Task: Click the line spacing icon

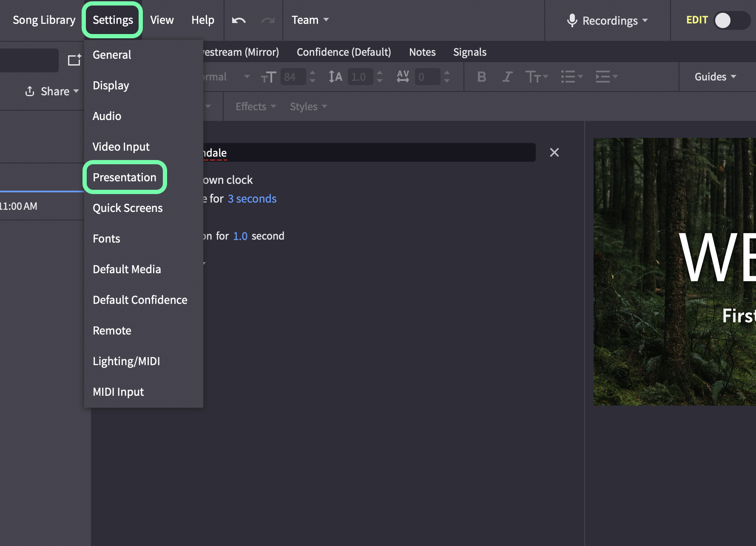Action: point(335,77)
